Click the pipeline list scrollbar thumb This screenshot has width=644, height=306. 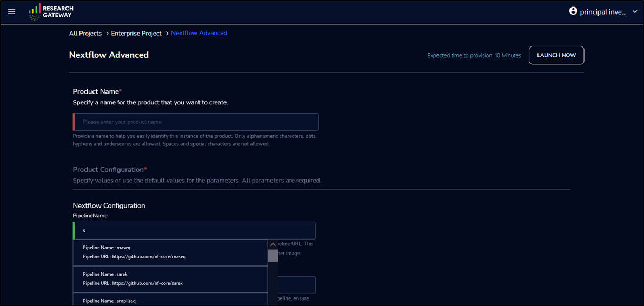point(273,255)
